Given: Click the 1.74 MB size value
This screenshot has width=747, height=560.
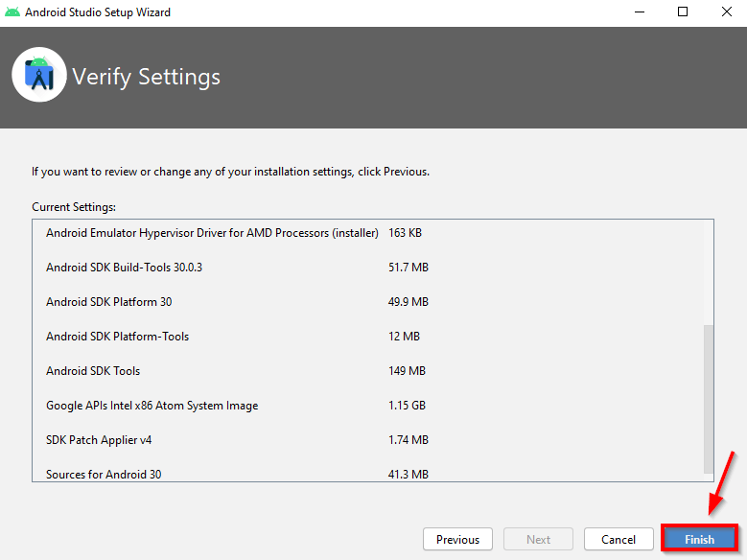Looking at the screenshot, I should [x=409, y=440].
